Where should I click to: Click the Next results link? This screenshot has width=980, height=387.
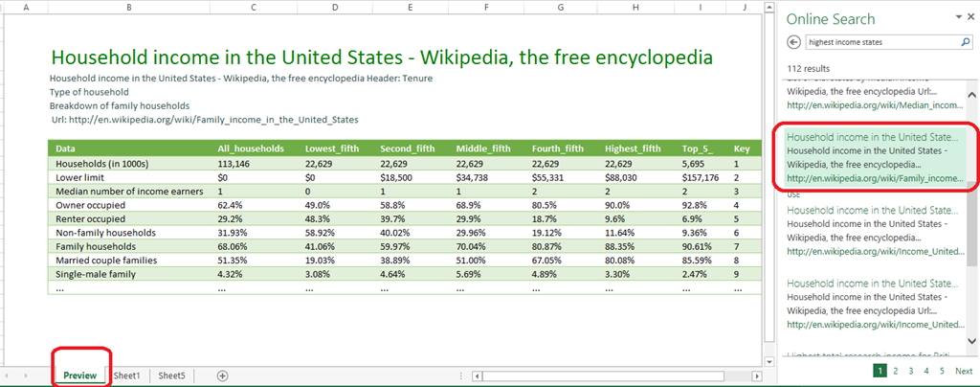964,371
